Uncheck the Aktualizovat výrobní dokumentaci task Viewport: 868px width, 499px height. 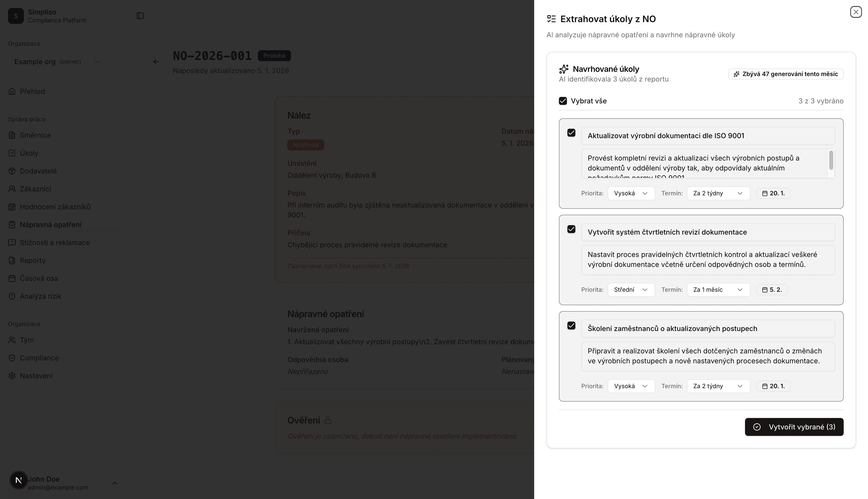pos(571,133)
